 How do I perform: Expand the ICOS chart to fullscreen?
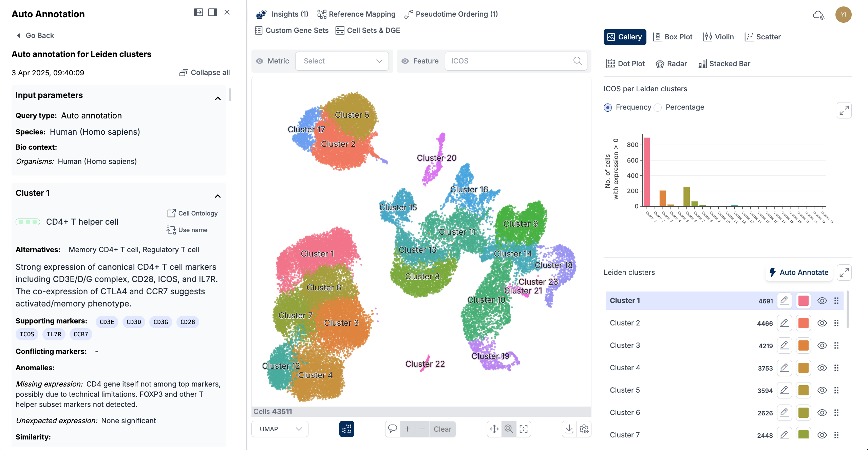click(x=844, y=110)
